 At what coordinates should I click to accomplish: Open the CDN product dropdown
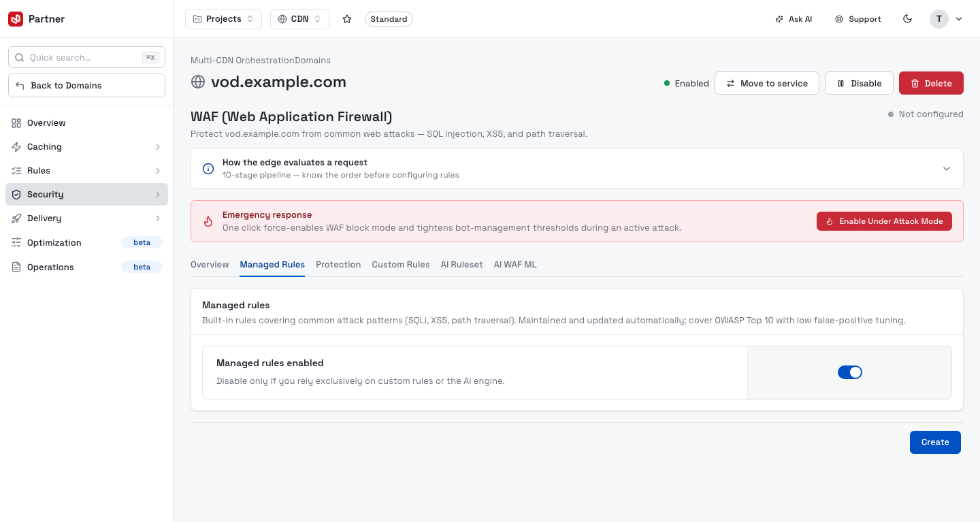(299, 19)
